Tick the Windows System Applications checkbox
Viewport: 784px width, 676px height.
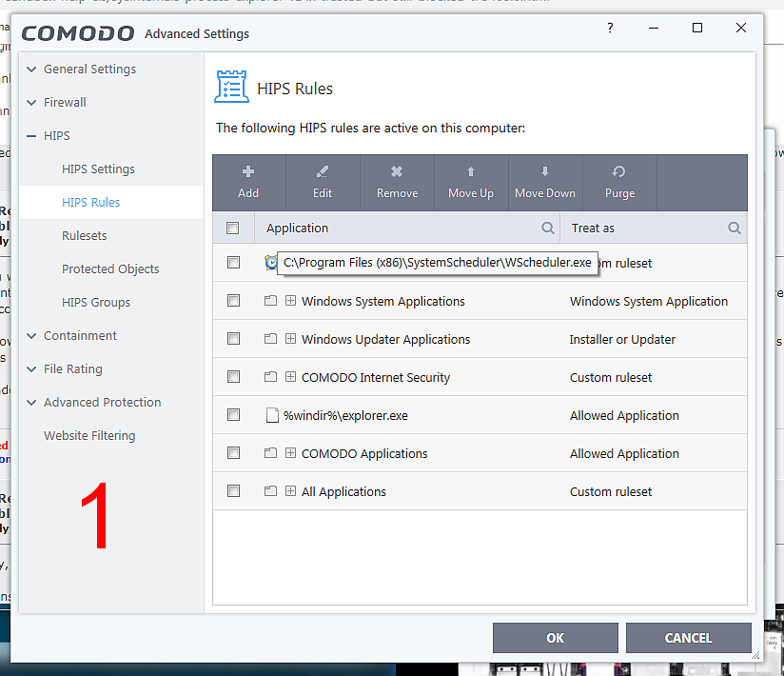233,300
